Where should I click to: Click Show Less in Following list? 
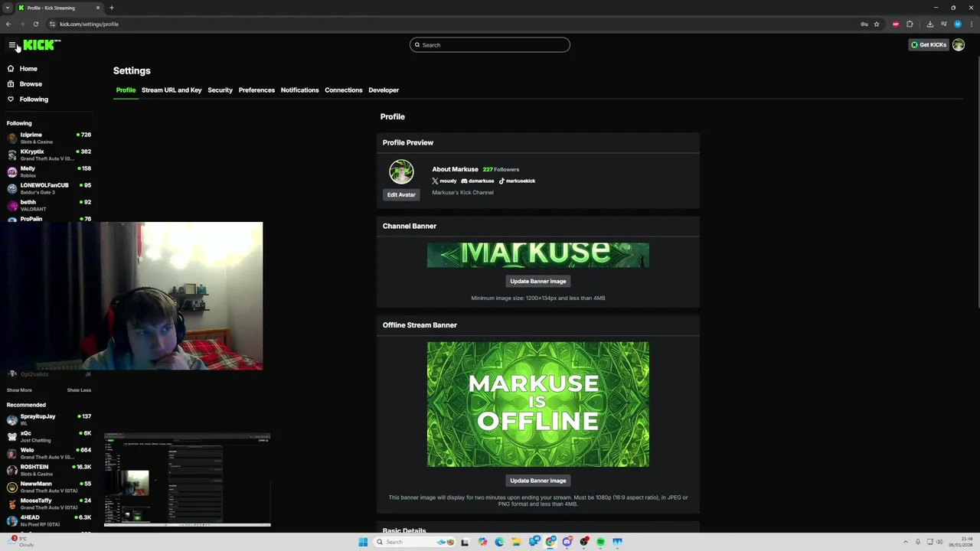click(x=79, y=390)
